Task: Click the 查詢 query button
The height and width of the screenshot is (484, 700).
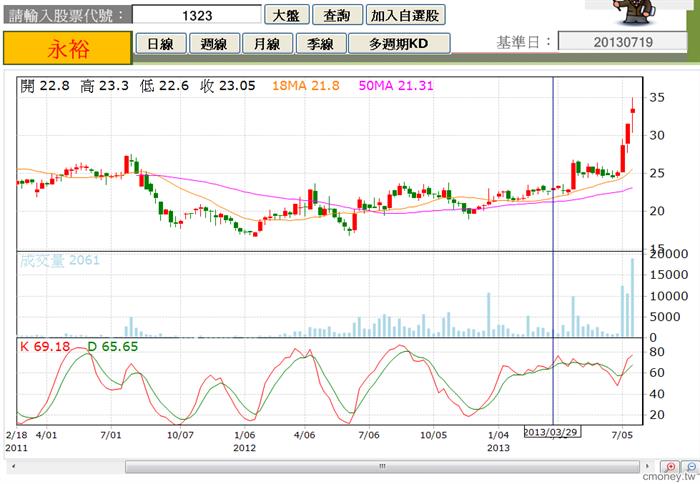Action: pyautogui.click(x=337, y=15)
